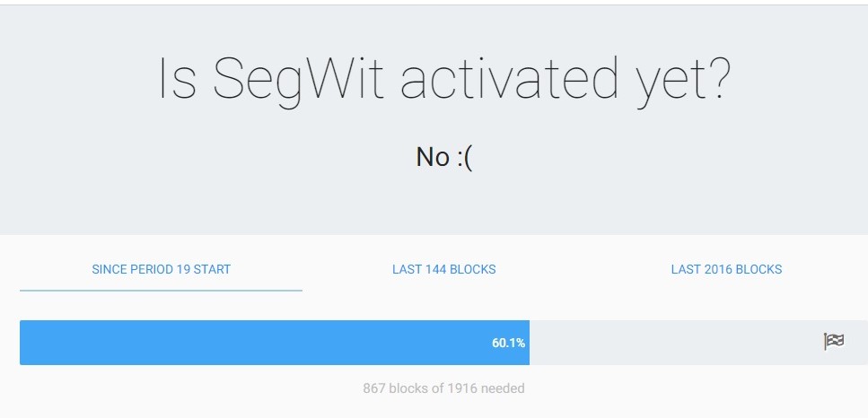This screenshot has height=418, width=868.
Task: Click the sad face emoticon after No
Action: coord(465,158)
